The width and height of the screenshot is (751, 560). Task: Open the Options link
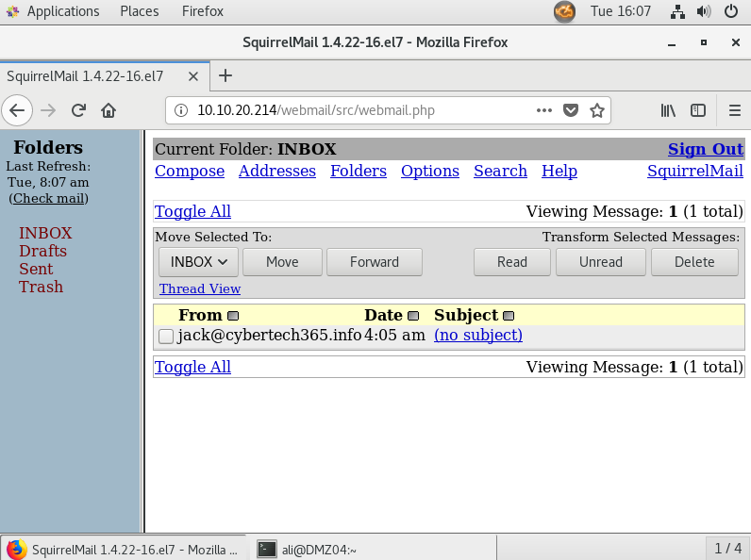coord(430,171)
